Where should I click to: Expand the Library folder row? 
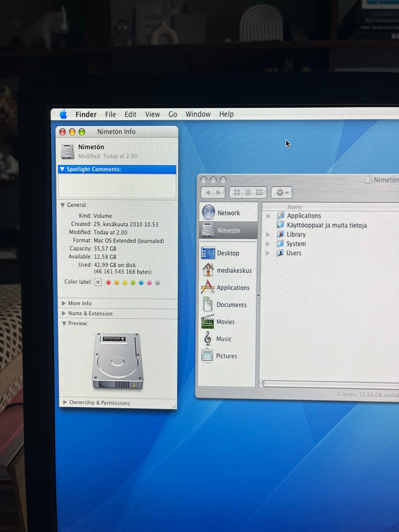(268, 234)
